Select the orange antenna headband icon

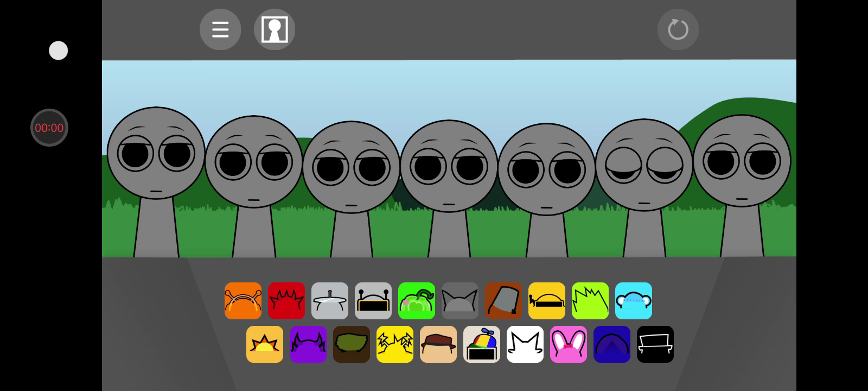click(x=243, y=301)
